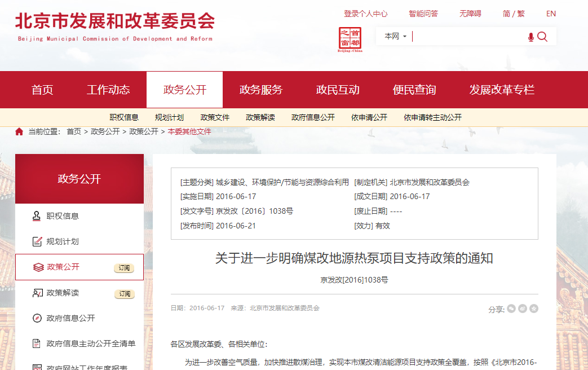Enable 无障碍 accessibility mode
This screenshot has width=588, height=370.
[x=470, y=14]
